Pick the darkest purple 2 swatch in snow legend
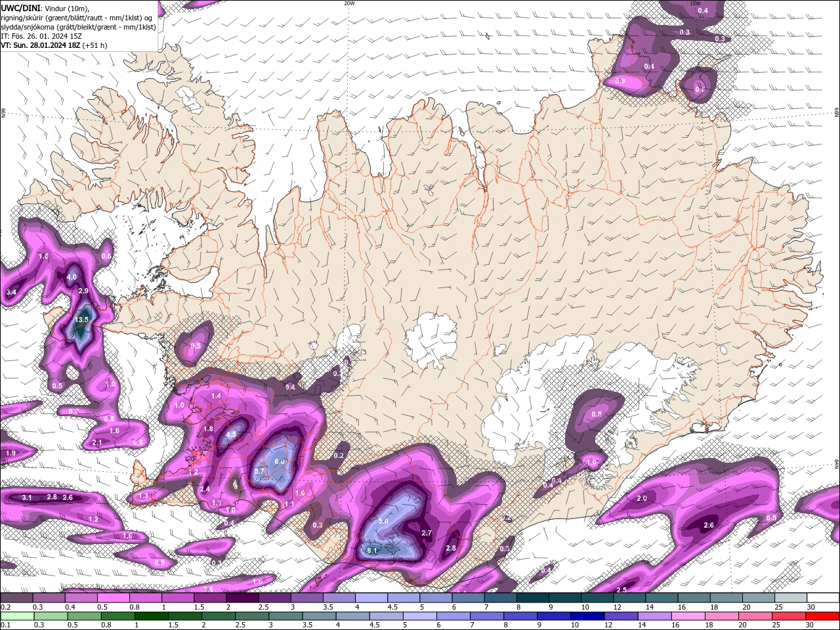The height and width of the screenshot is (630, 840). tap(242, 598)
